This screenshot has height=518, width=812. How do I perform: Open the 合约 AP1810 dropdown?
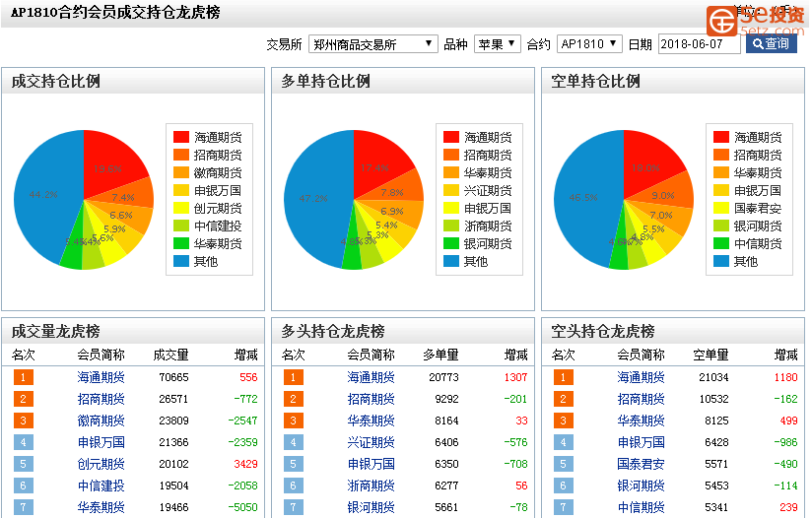[589, 44]
